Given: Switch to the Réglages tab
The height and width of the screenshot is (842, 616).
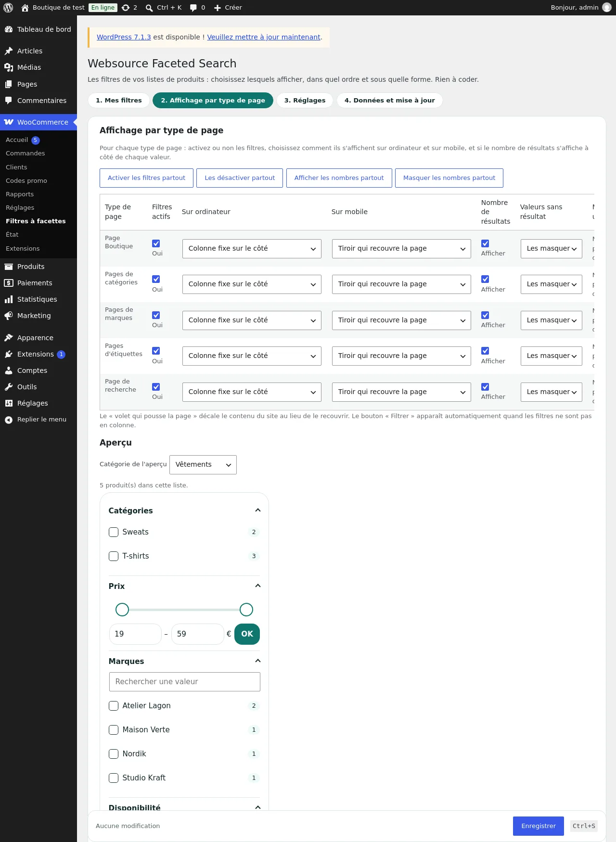Looking at the screenshot, I should [x=305, y=101].
